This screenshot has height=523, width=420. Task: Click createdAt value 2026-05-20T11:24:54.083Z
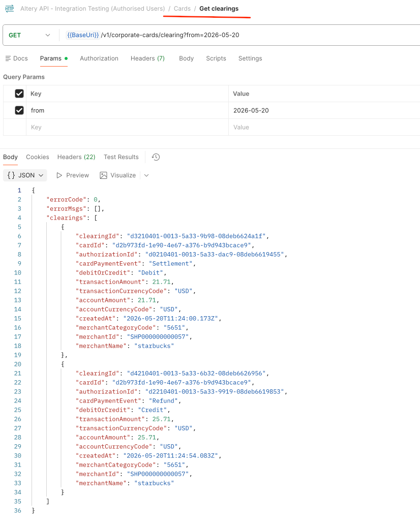click(170, 455)
